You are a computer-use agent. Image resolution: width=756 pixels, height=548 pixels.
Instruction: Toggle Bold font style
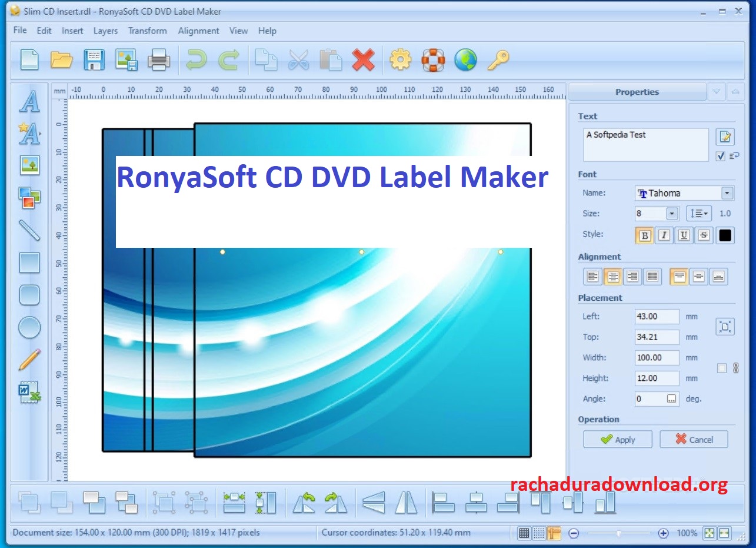[x=645, y=235]
